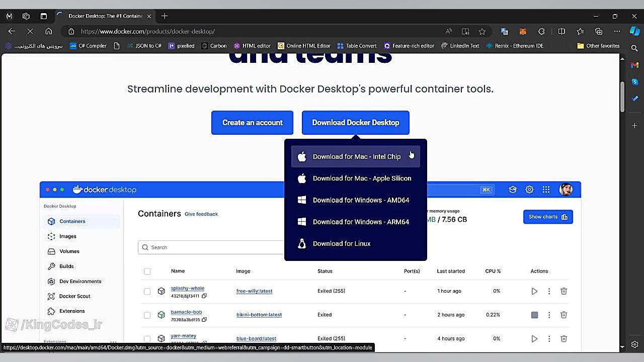The image size is (644, 362).
Task: Tick the select-all containers checkbox
Action: (147, 271)
